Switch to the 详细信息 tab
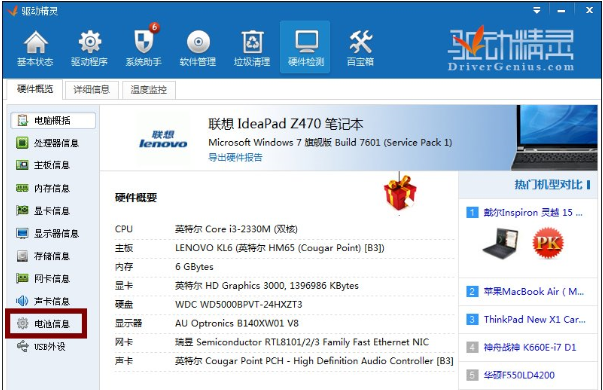 coord(92,90)
